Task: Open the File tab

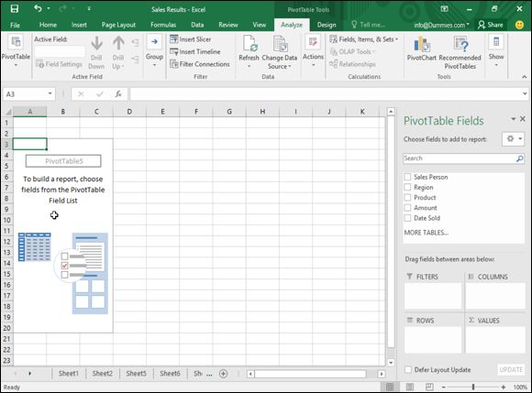Action: 15,25
